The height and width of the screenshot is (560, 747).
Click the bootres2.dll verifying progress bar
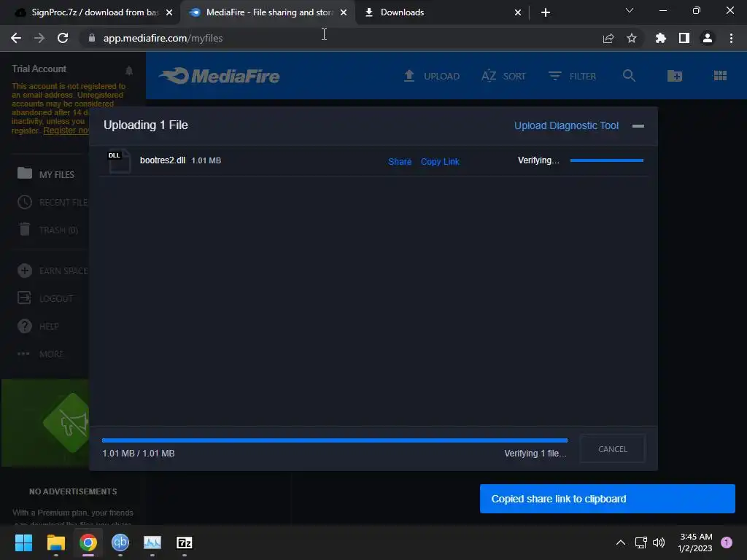coord(606,160)
